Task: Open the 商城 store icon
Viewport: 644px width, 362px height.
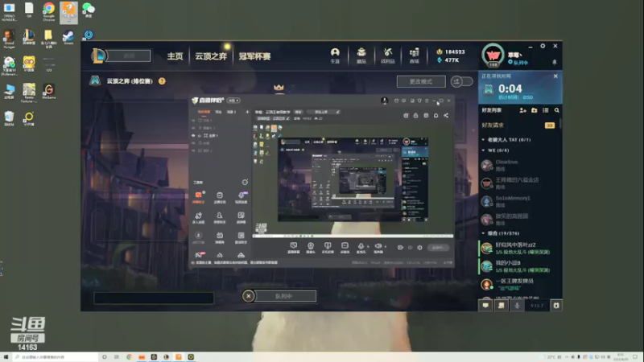Action: (x=414, y=56)
